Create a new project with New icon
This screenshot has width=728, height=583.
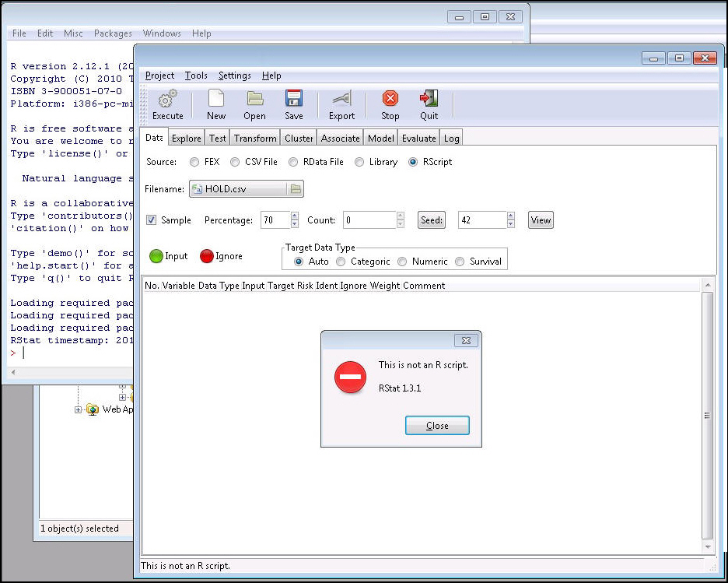(216, 99)
